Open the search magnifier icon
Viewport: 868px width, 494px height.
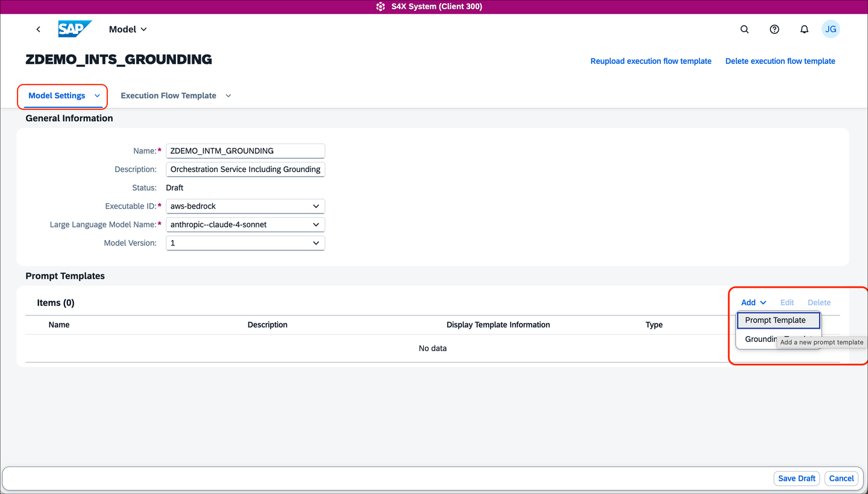(x=744, y=29)
